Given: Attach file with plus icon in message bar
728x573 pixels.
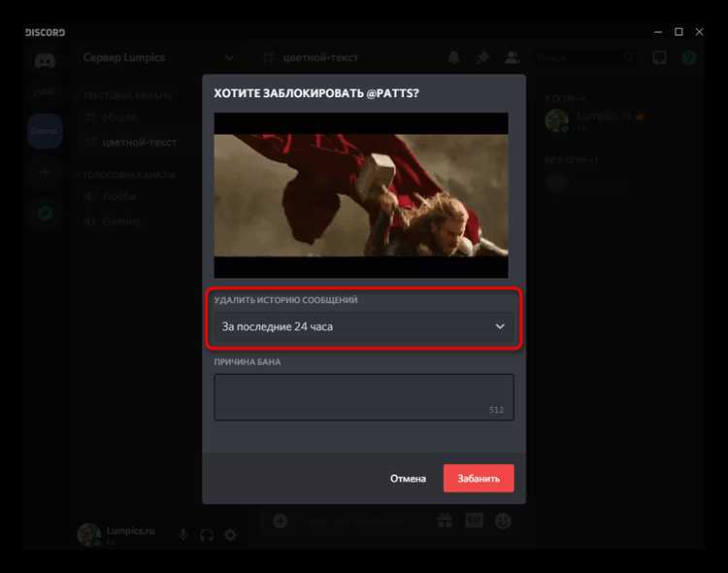Looking at the screenshot, I should (280, 521).
